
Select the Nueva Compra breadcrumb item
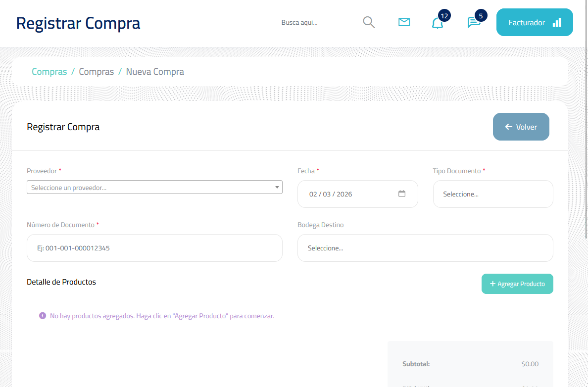point(155,72)
